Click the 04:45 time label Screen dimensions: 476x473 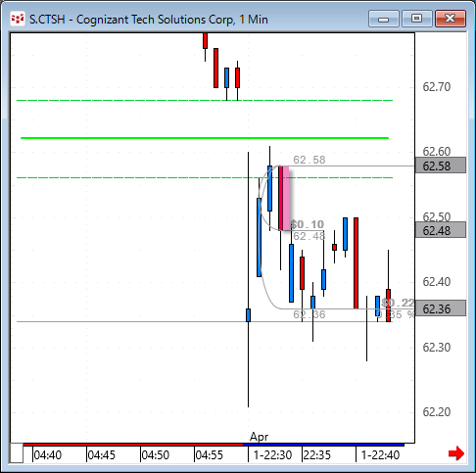102,454
